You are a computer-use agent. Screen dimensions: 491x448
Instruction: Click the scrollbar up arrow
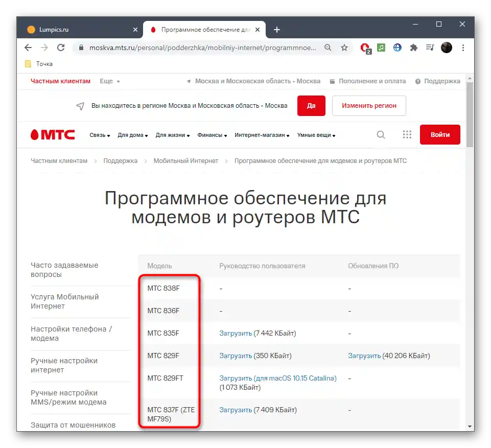470,78
